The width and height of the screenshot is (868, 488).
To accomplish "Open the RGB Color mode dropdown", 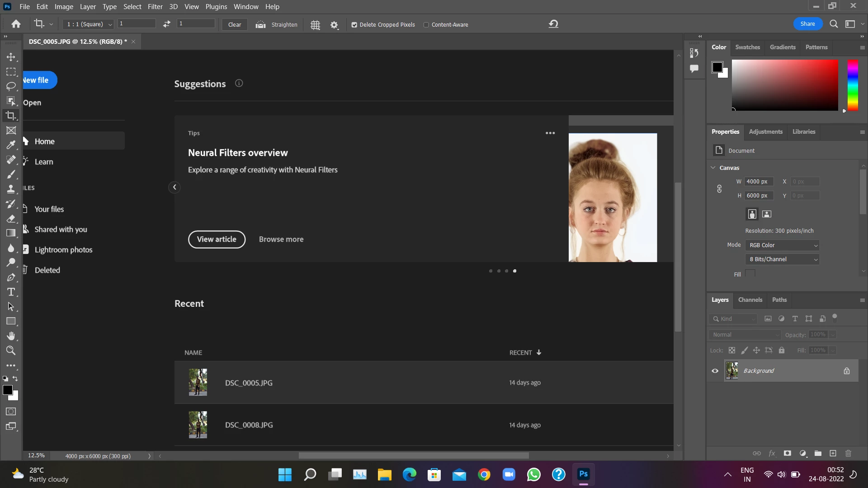I will coord(783,245).
